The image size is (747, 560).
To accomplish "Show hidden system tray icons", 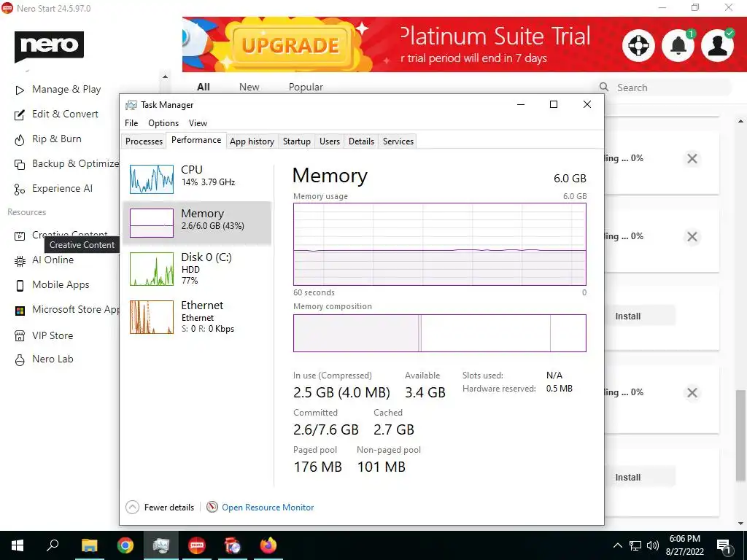I will tap(617, 545).
